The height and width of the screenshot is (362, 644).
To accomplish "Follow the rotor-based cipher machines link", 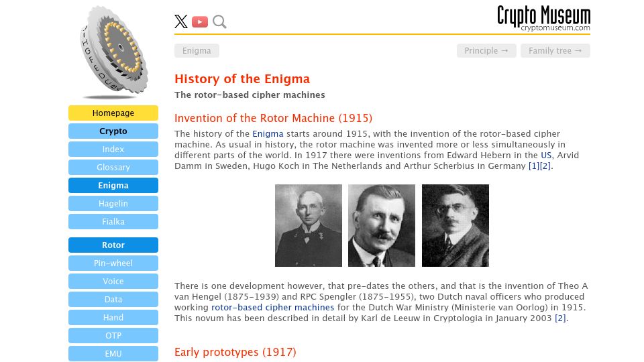I will [273, 308].
